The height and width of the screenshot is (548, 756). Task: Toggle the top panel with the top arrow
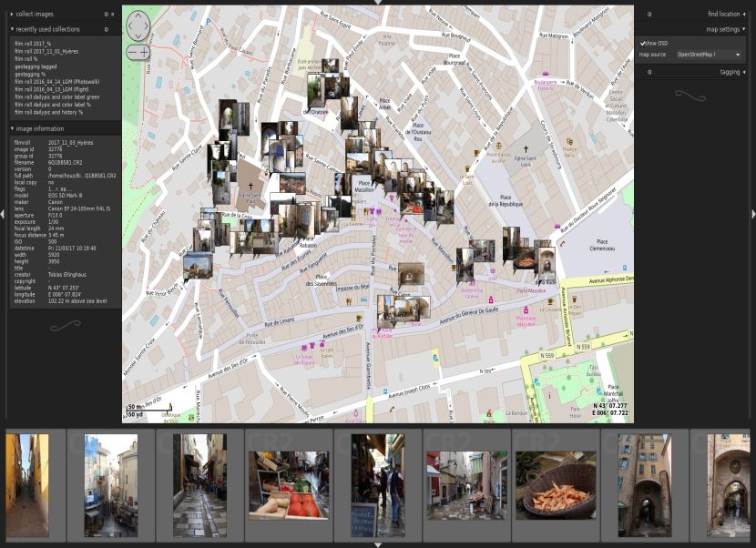click(378, 3)
